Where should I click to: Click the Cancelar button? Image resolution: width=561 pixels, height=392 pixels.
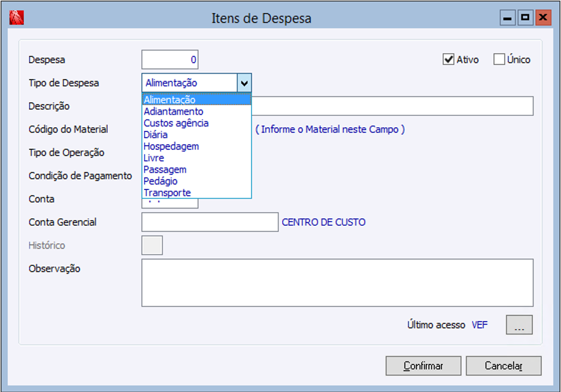[503, 366]
